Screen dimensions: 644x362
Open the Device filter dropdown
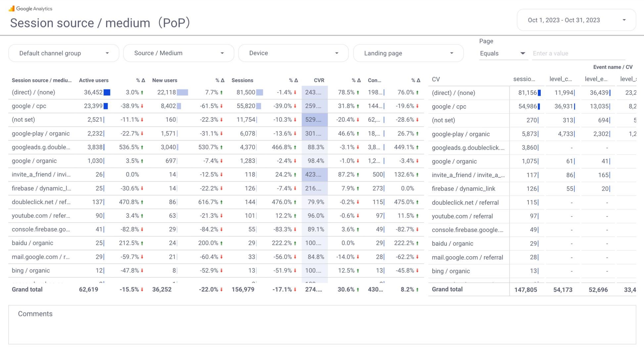pos(294,53)
